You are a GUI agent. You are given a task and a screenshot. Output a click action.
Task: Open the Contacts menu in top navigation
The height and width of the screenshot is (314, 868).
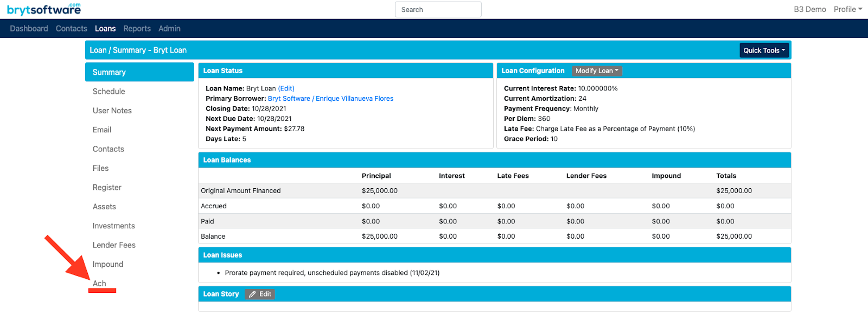[x=72, y=29]
